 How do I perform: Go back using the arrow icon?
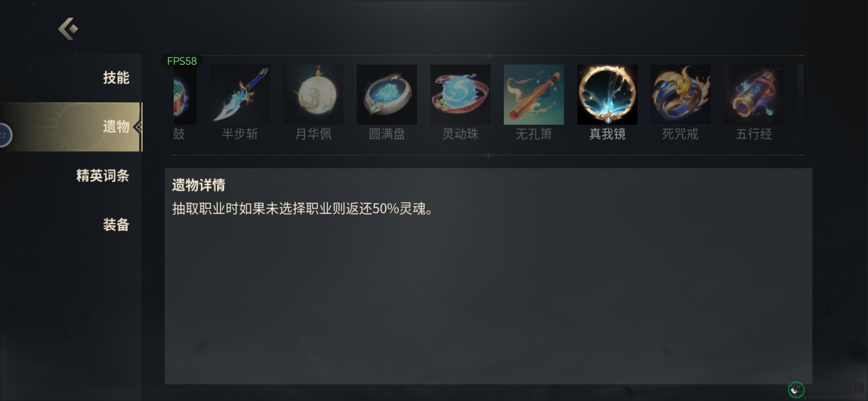point(68,29)
